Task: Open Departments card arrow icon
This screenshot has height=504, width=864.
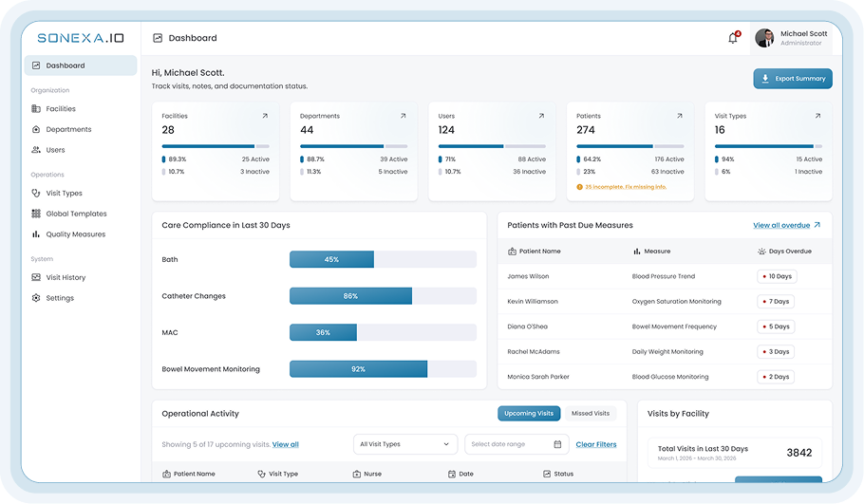Action: coord(404,116)
